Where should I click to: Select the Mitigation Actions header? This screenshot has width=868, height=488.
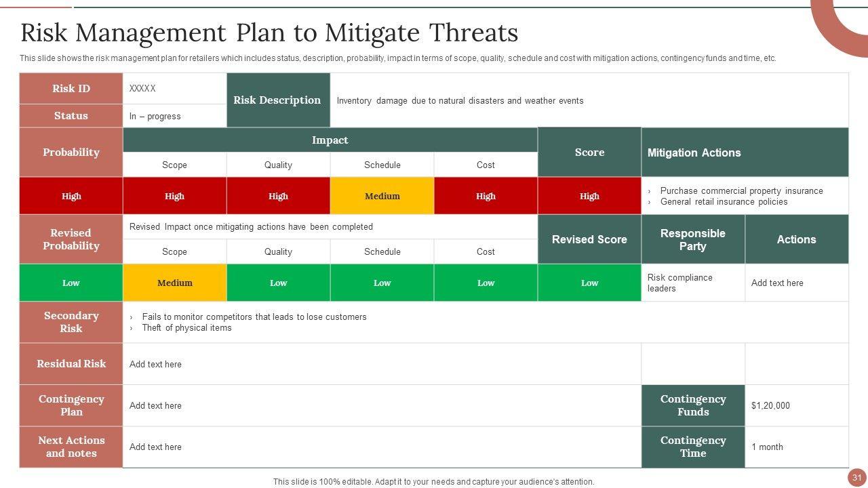click(x=745, y=152)
